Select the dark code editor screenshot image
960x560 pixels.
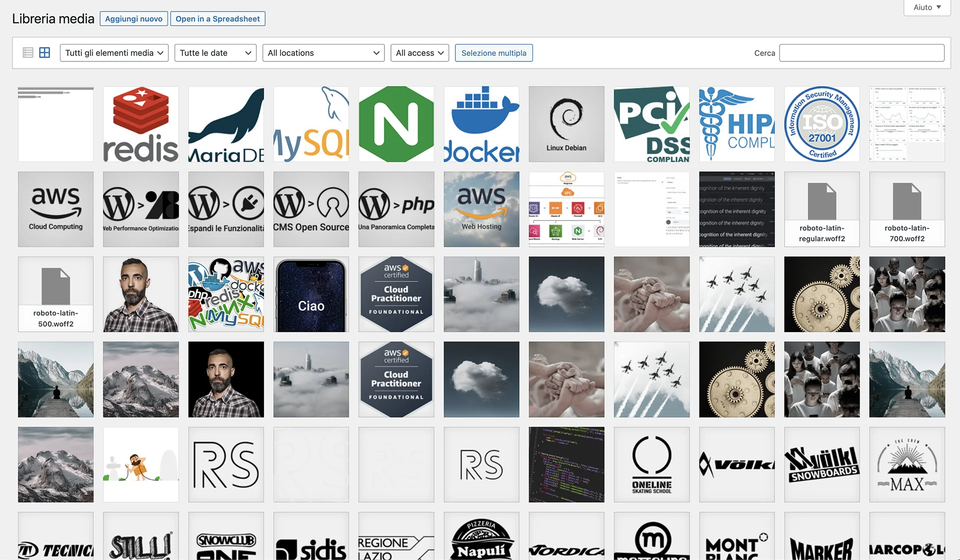[566, 464]
